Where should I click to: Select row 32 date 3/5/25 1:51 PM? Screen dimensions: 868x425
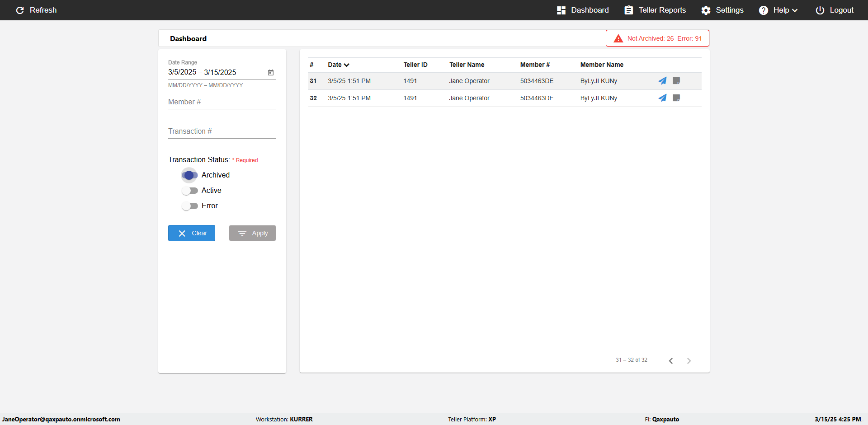(349, 98)
